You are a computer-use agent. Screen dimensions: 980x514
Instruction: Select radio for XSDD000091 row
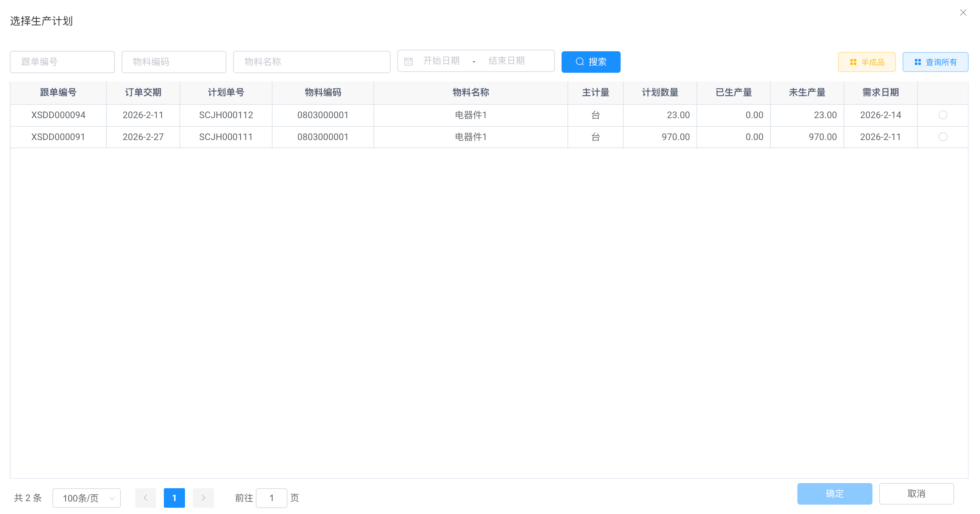pyautogui.click(x=942, y=137)
